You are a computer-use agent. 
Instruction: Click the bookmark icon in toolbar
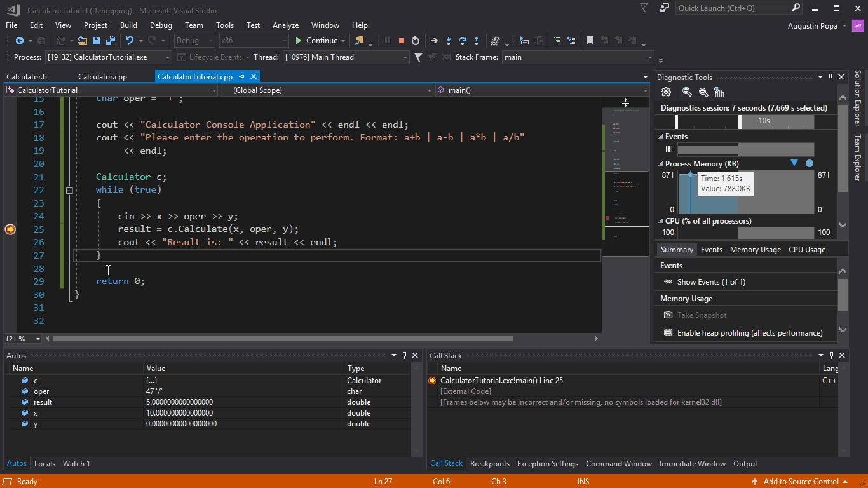[590, 41]
